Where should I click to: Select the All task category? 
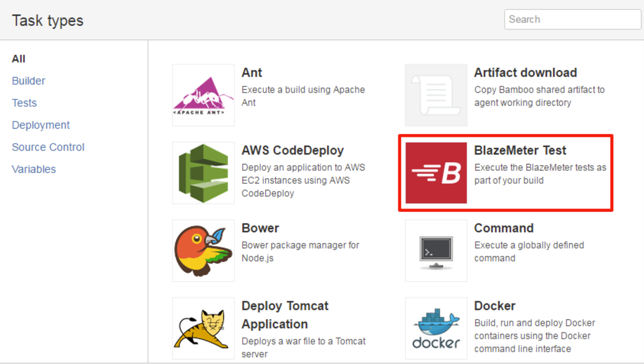coord(18,59)
